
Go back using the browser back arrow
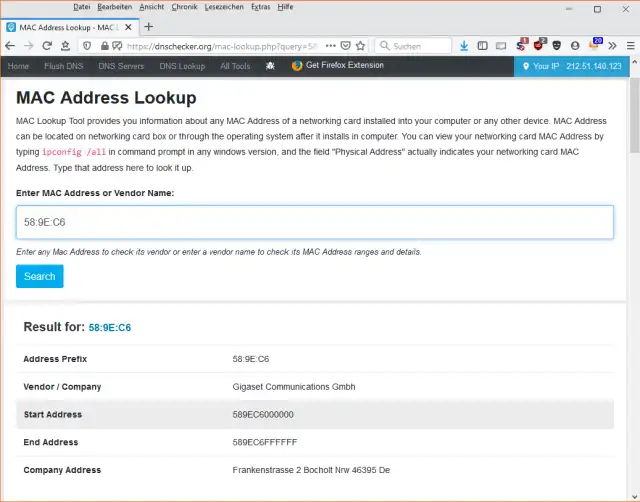[10, 46]
